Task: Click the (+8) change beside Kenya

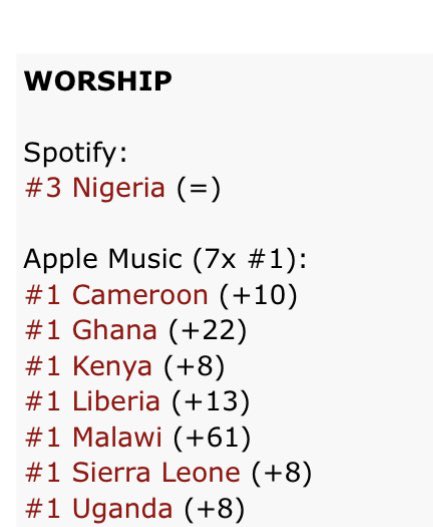Action: 194,367
